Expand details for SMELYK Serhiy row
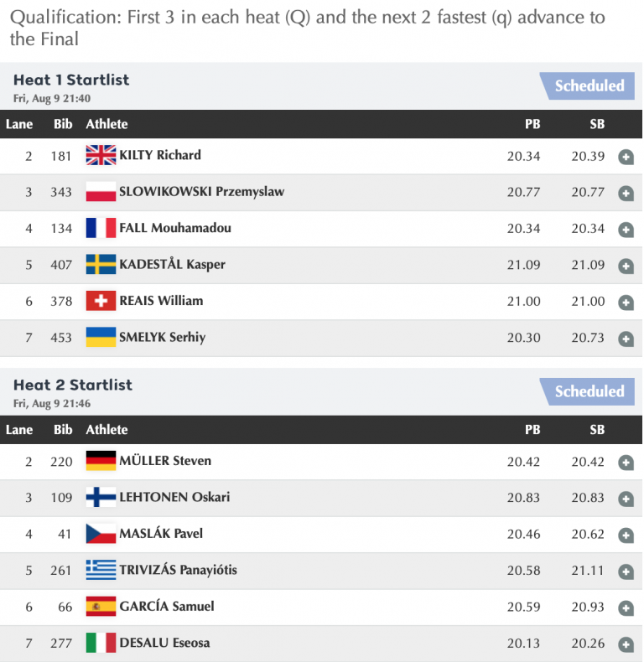Image resolution: width=644 pixels, height=662 pixels. (x=626, y=339)
